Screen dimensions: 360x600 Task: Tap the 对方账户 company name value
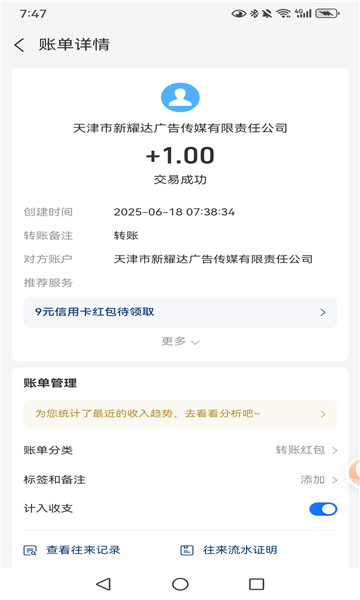213,259
